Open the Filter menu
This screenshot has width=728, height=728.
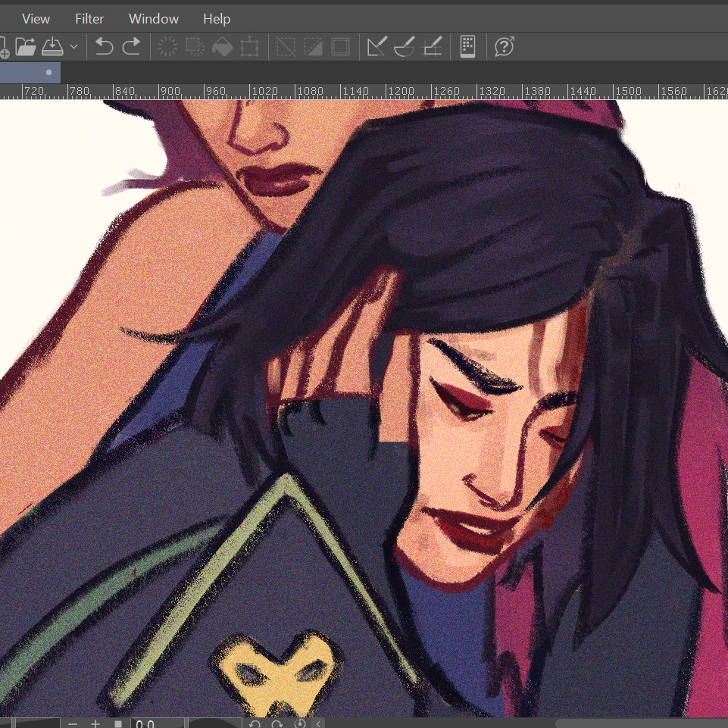pos(89,19)
